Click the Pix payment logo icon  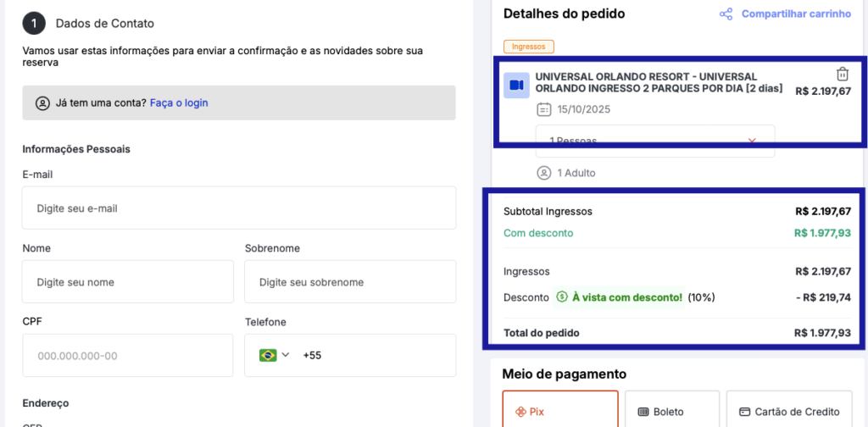coord(520,412)
